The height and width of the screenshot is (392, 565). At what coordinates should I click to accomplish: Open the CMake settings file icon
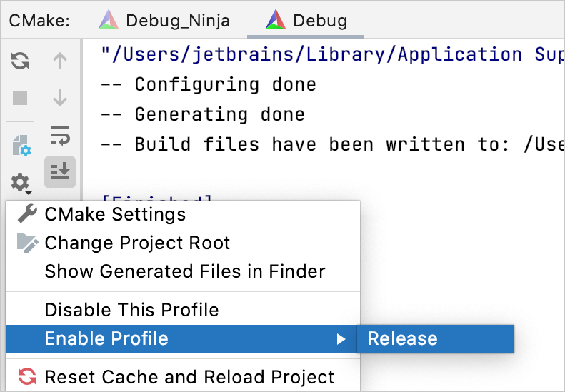tap(21, 146)
